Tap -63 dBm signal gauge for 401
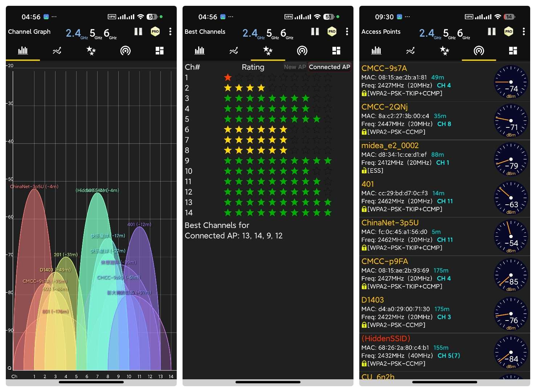Image resolution: width=536 pixels, height=392 pixels. click(511, 198)
